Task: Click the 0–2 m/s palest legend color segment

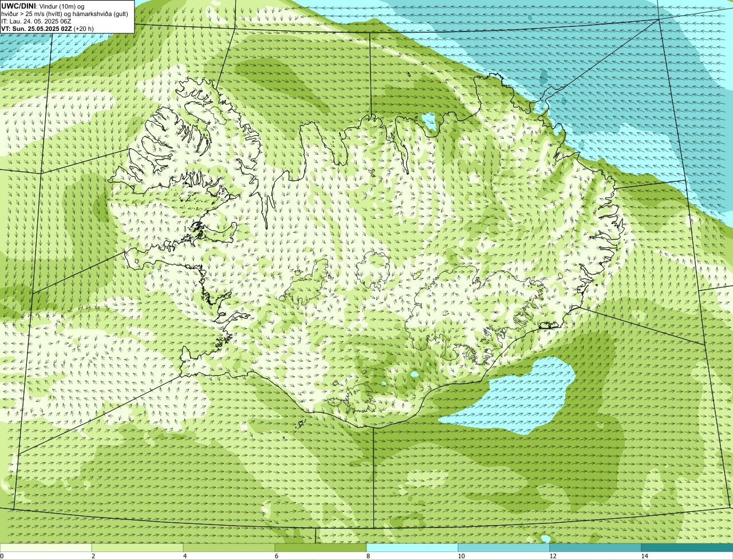Action: coord(46,547)
